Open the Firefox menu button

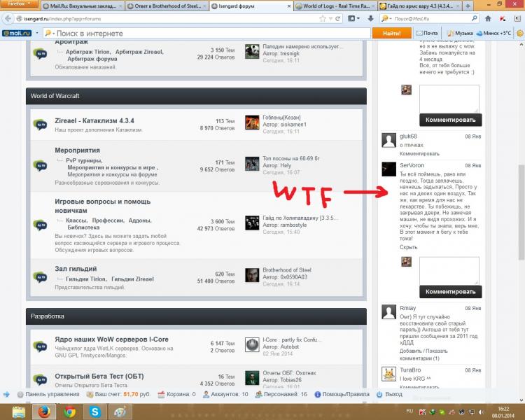19,4
